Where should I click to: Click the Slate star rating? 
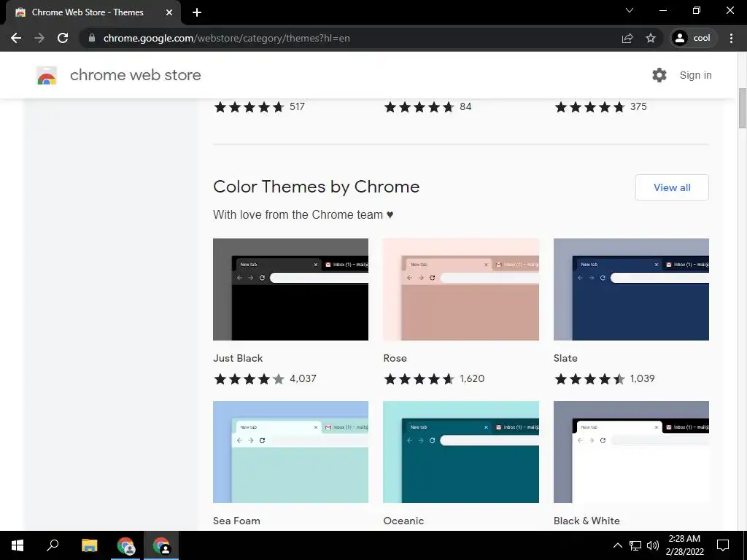[x=589, y=379]
